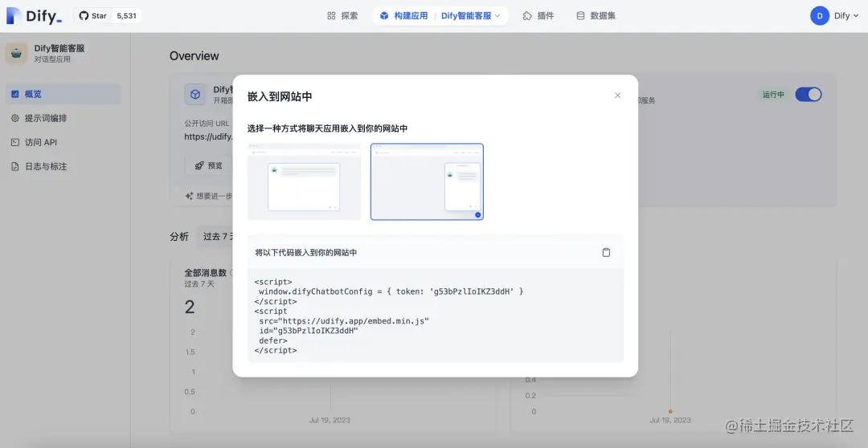Close the 嵌入到网站中 dialog
Viewport: 868px width, 448px height.
pyautogui.click(x=617, y=95)
